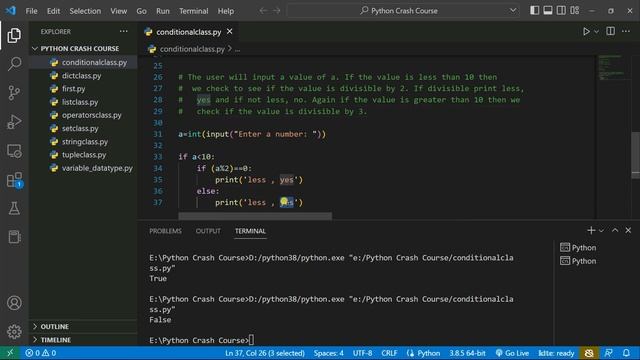This screenshot has width=640, height=360.
Task: Open the Extensions view
Action: (x=14, y=180)
